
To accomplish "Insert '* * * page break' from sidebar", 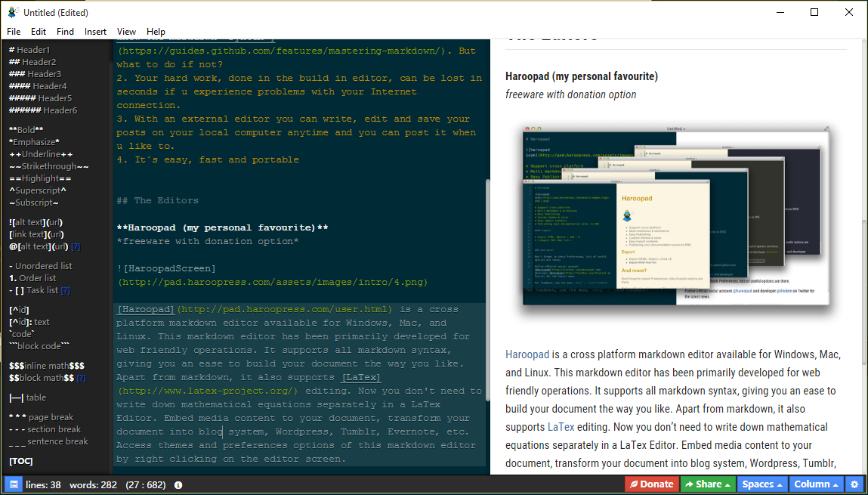I will 41,418.
